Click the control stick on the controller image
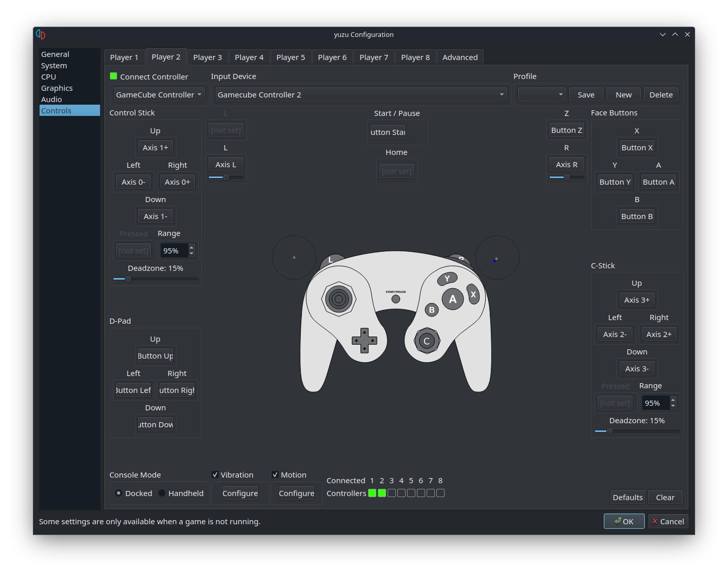728x574 pixels. point(339,299)
